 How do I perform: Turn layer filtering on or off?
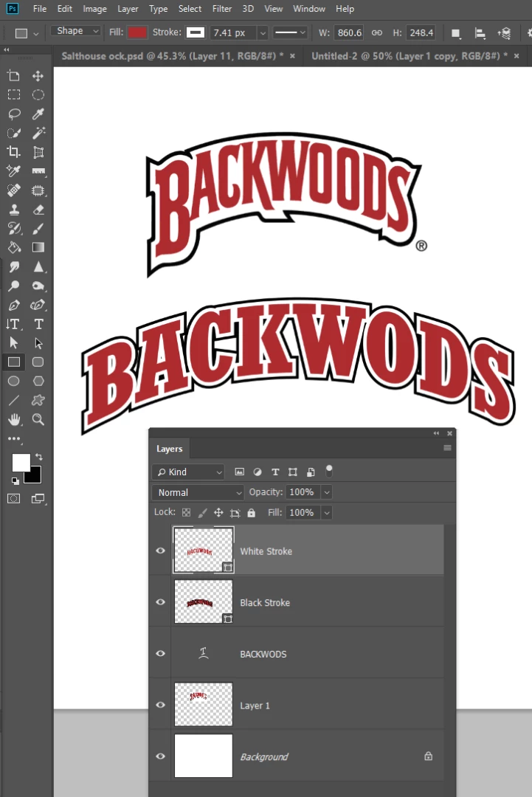tap(329, 471)
